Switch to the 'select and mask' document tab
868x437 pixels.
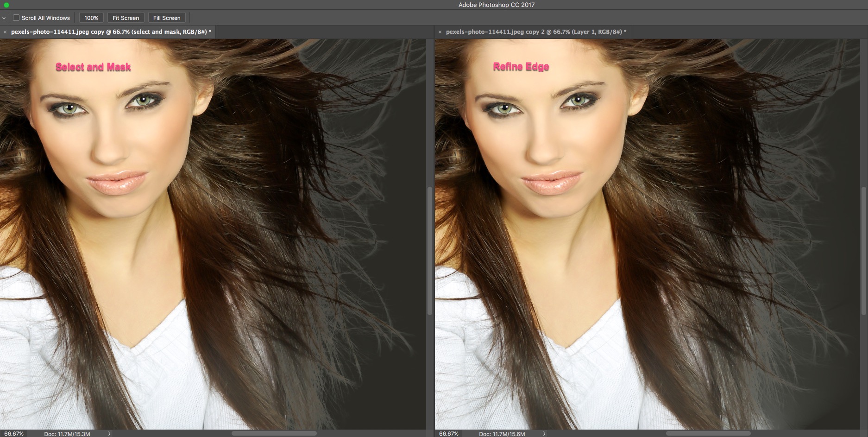coord(111,32)
